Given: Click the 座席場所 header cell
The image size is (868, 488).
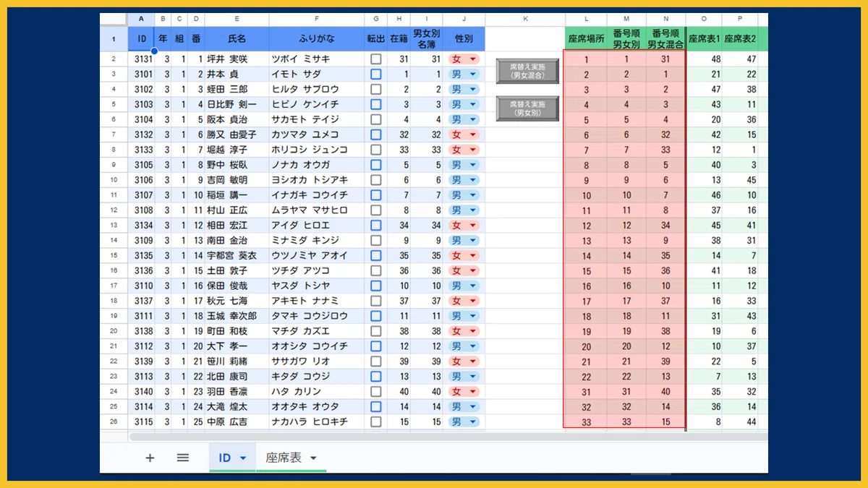Looking at the screenshot, I should pyautogui.click(x=586, y=39).
